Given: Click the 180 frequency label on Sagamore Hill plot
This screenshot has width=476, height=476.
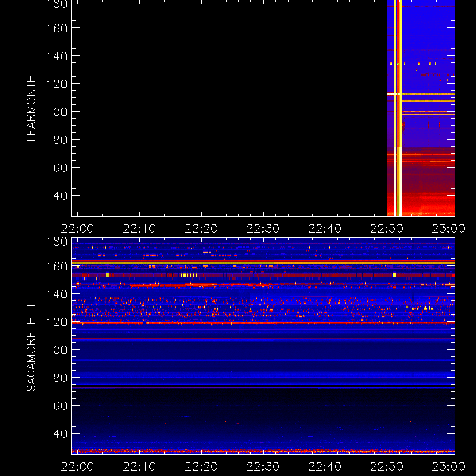Looking at the screenshot, I should click(57, 242).
